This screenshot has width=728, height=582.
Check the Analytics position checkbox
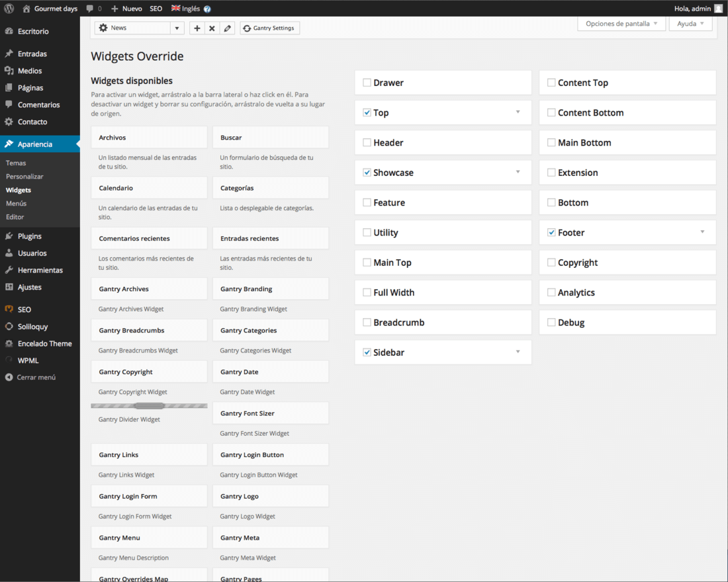pyautogui.click(x=551, y=292)
